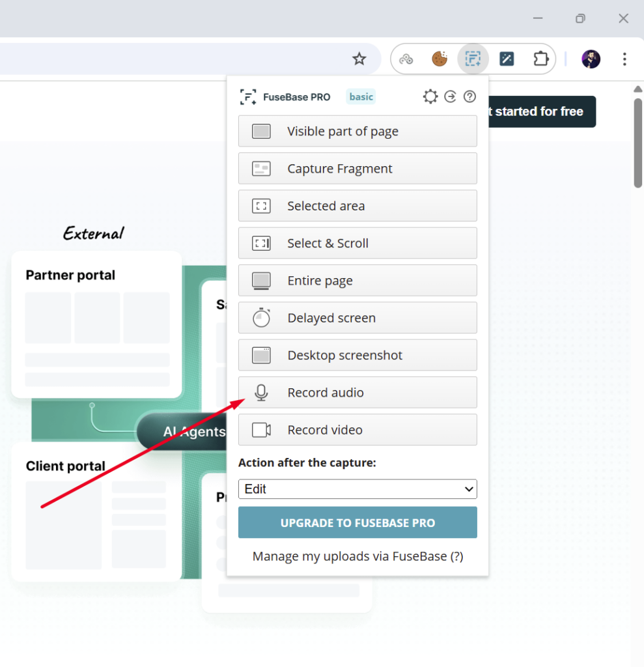This screenshot has height=667, width=644.
Task: Open the Chrome profile avatar
Action: click(x=591, y=59)
